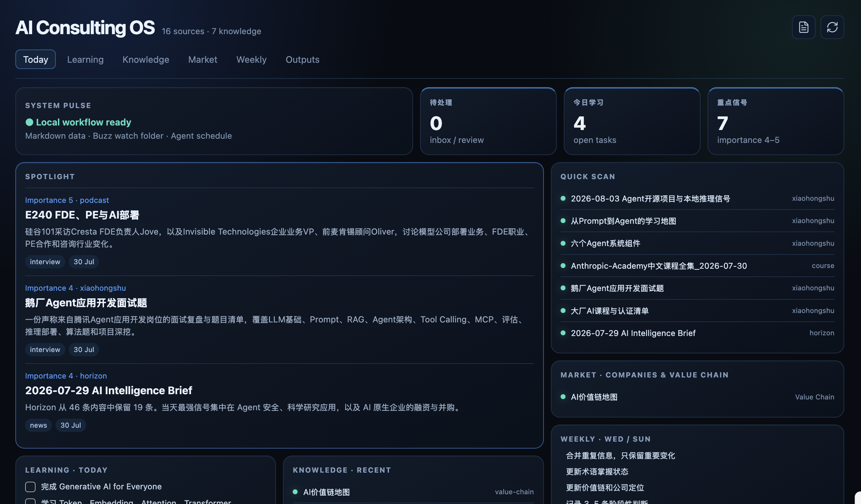Open AI价值链地图 in Knowledge Recent panel
The width and height of the screenshot is (861, 504).
(x=413, y=492)
